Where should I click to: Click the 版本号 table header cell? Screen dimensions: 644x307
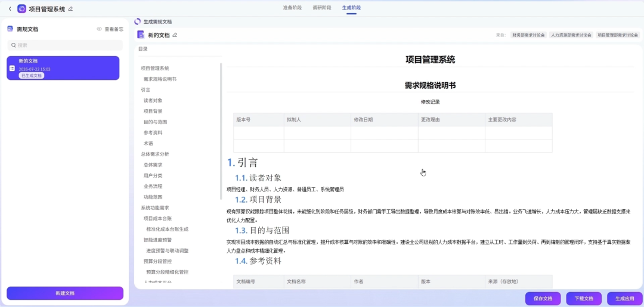pyautogui.click(x=259, y=119)
